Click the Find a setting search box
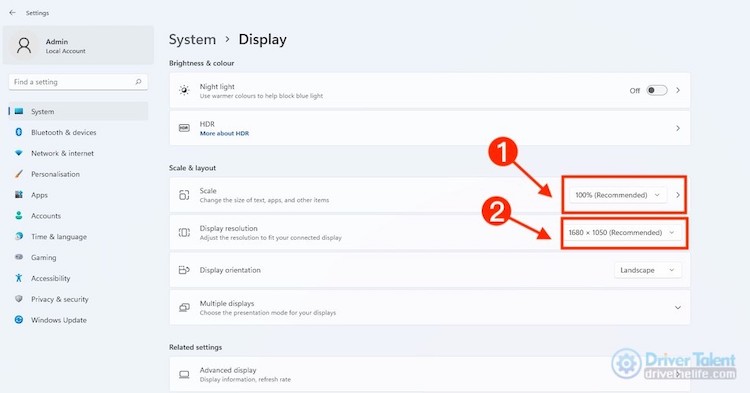 pos(78,82)
